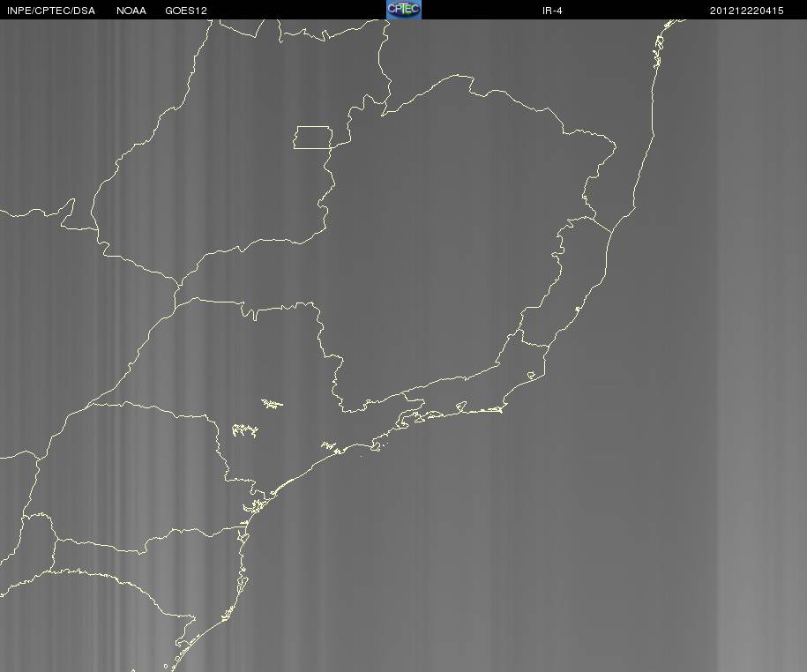Click the IR-4 channel label

[x=552, y=11]
